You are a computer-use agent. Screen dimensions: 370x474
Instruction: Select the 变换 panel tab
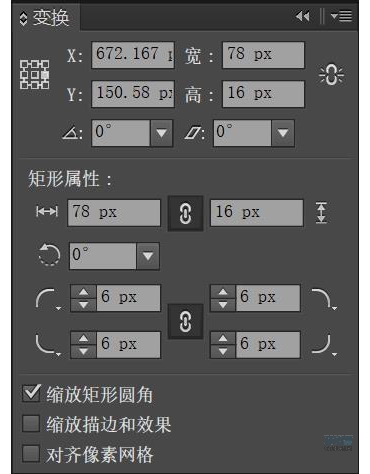[45, 18]
